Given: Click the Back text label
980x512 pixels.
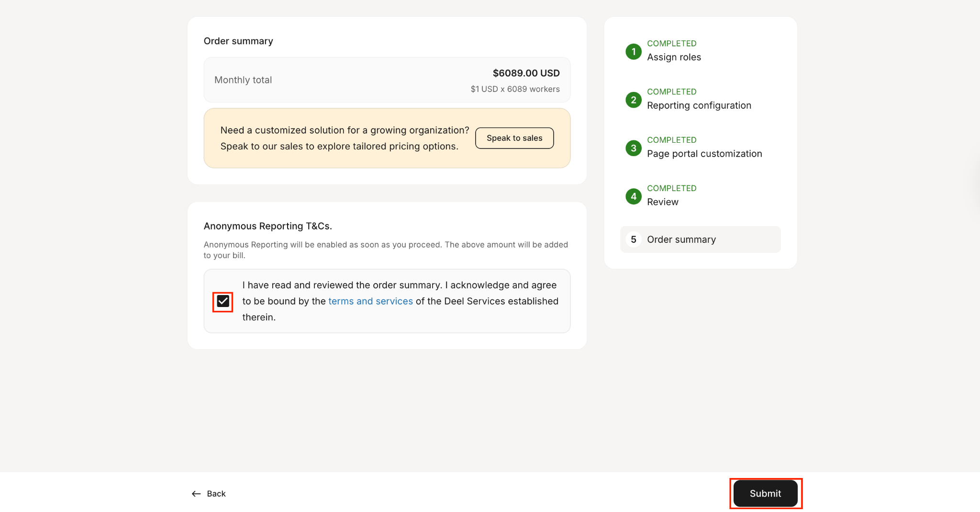Looking at the screenshot, I should (216, 494).
